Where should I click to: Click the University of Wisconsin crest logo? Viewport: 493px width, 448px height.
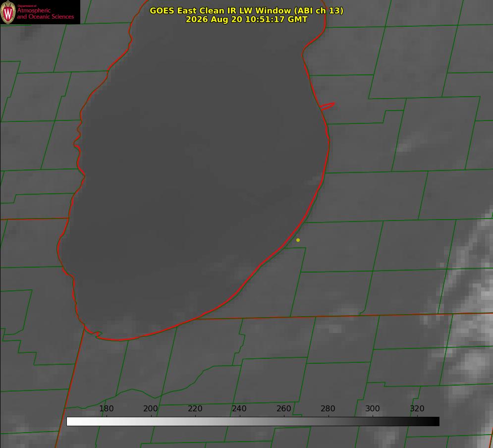click(x=8, y=12)
